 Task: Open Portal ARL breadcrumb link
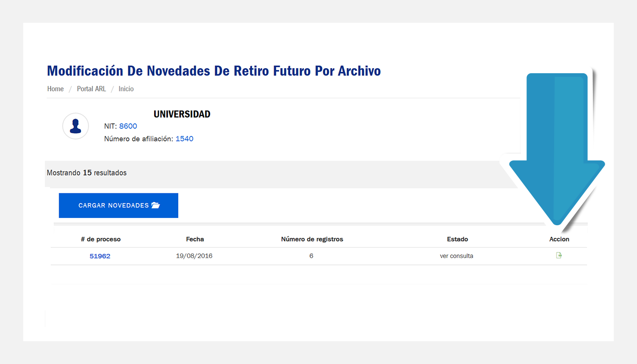pyautogui.click(x=91, y=89)
